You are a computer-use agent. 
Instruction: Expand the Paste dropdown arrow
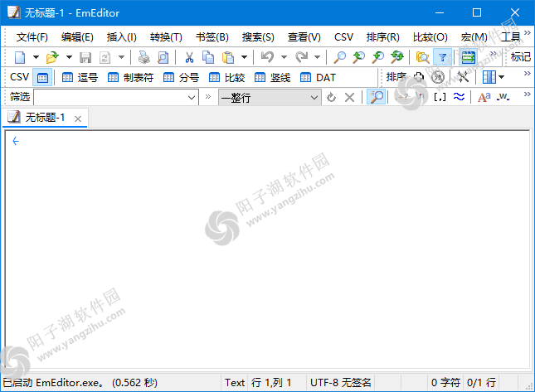[x=244, y=57]
